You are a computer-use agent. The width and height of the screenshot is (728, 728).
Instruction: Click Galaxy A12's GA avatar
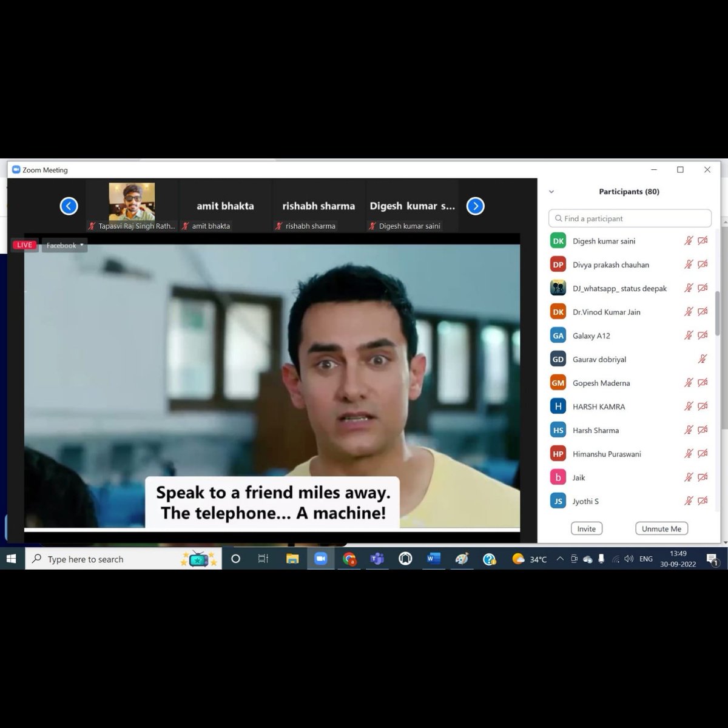coord(558,335)
